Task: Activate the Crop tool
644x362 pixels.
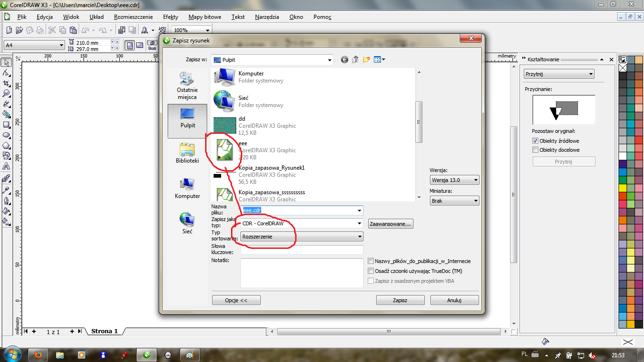Action: (6, 83)
